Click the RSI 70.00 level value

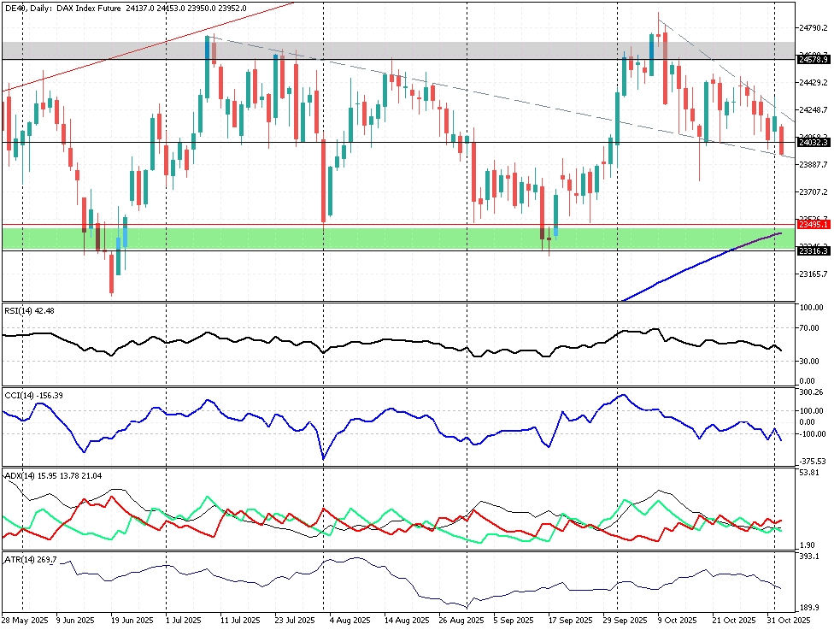pyautogui.click(x=810, y=327)
